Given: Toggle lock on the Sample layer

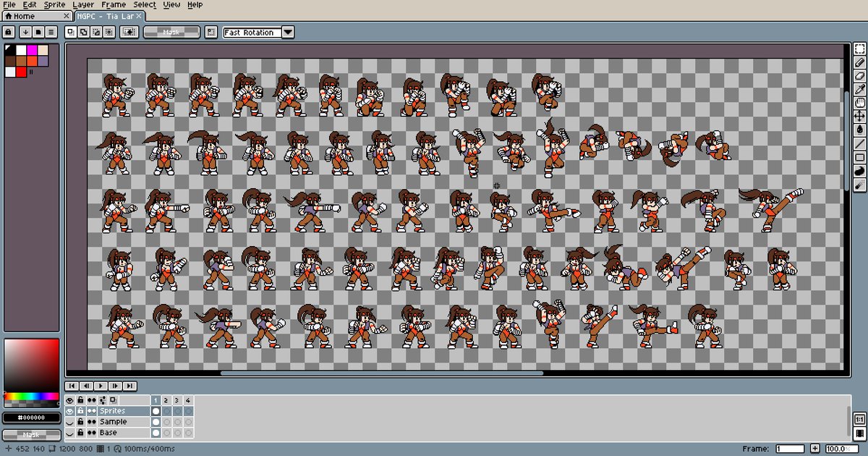Looking at the screenshot, I should click(x=81, y=422).
